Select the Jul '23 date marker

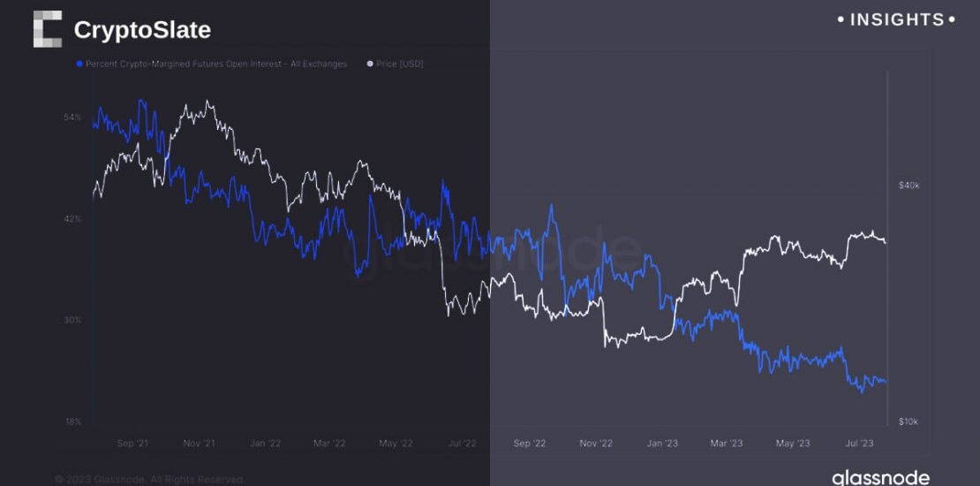tap(859, 443)
